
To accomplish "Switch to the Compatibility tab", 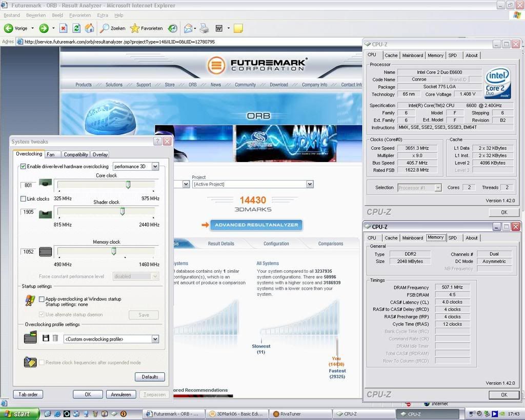I will click(x=76, y=154).
